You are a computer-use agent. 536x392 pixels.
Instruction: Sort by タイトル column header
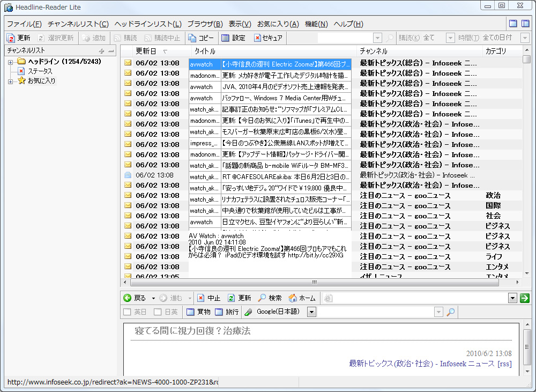pyautogui.click(x=274, y=51)
